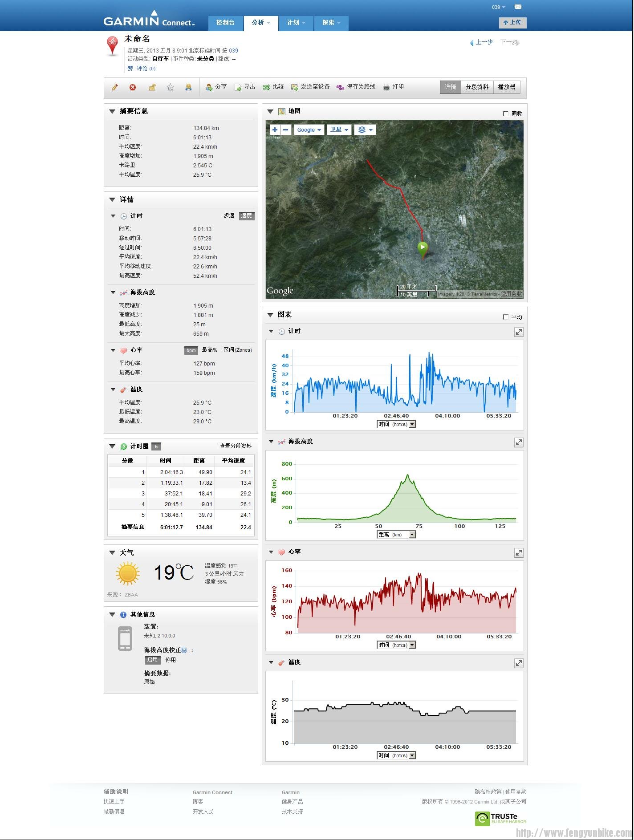This screenshot has height=840, width=634.
Task: Click the 上传 upload button
Action: click(512, 23)
